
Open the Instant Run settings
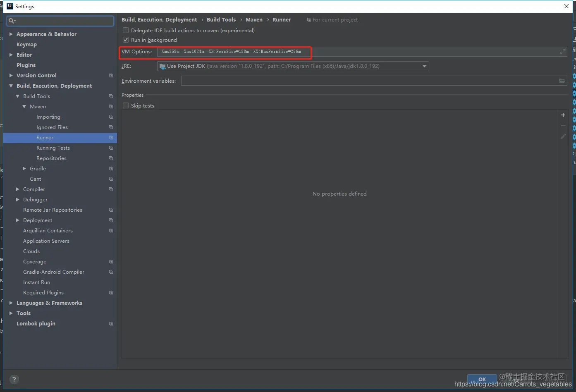[36, 282]
